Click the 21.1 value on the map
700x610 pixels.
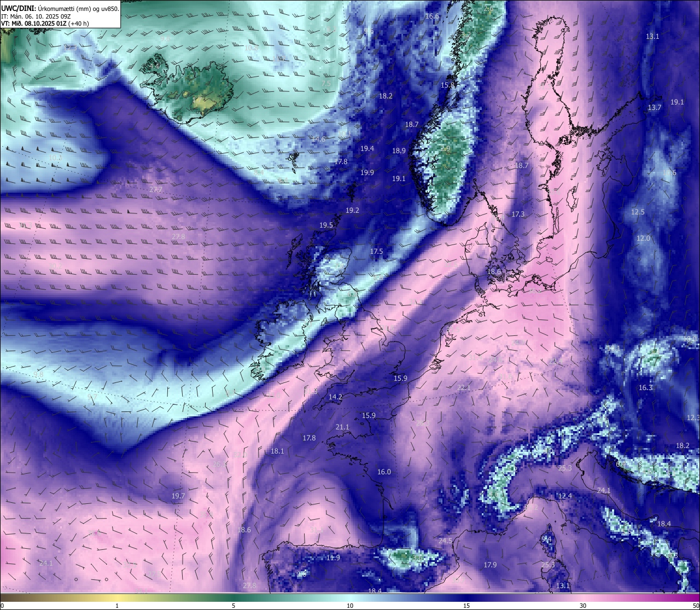(342, 427)
